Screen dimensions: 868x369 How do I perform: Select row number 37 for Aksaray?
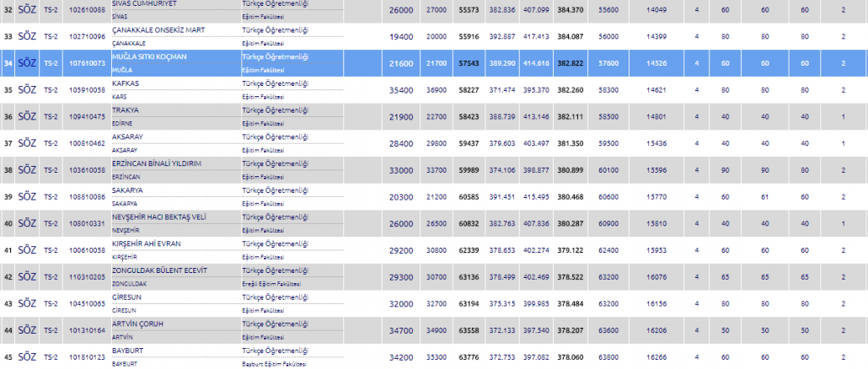[8, 143]
